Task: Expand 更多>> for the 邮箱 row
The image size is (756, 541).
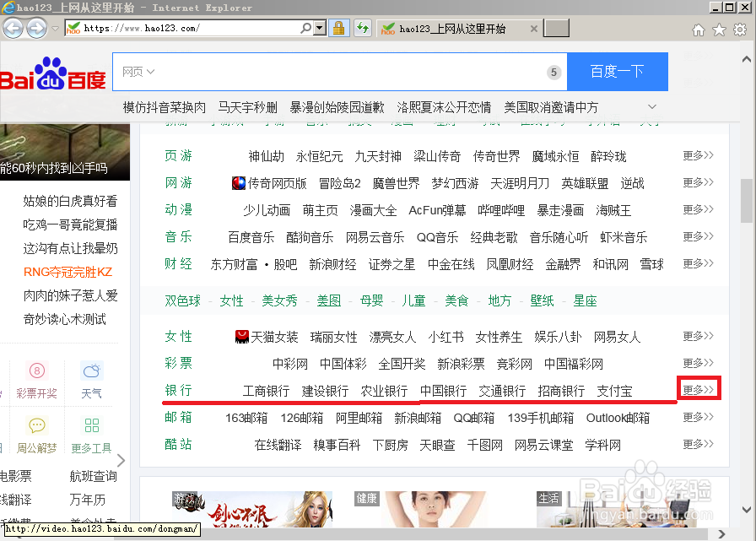Action: click(x=698, y=417)
